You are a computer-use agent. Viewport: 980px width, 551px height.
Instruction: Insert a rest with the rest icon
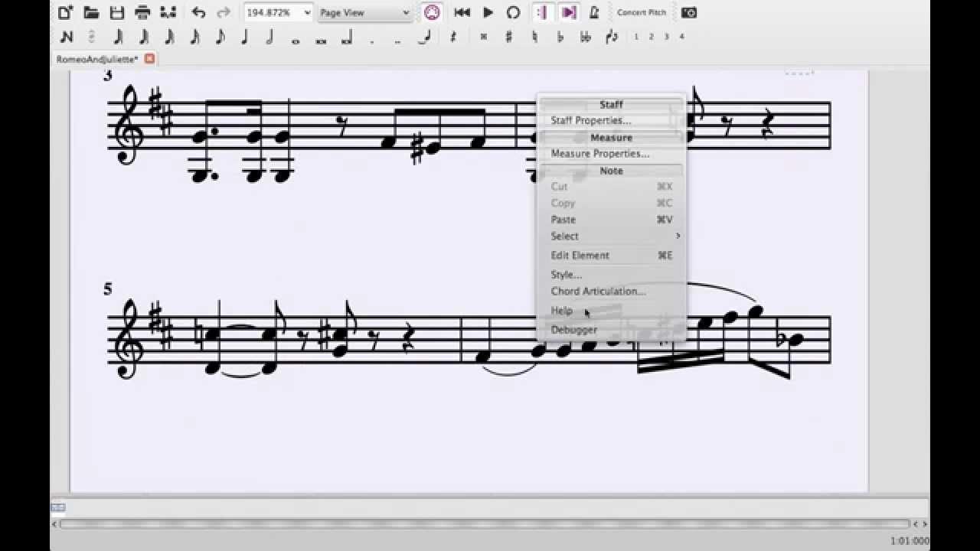(x=453, y=37)
